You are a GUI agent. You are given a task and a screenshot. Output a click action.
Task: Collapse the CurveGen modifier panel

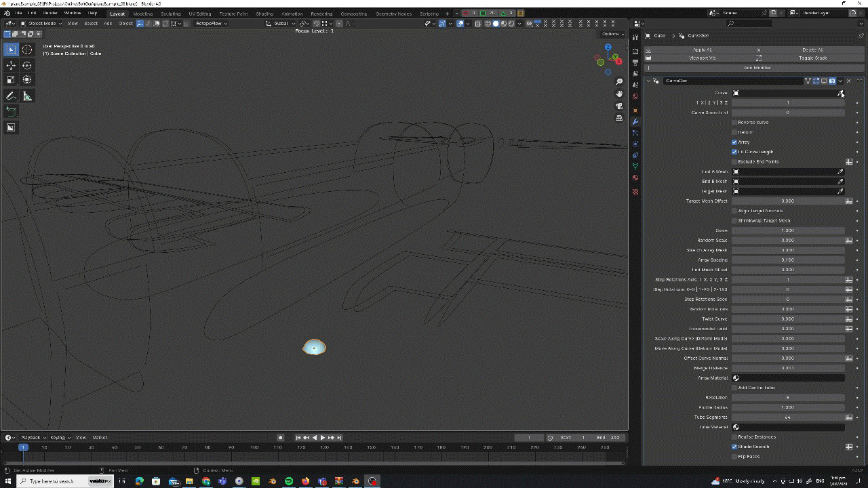point(648,81)
